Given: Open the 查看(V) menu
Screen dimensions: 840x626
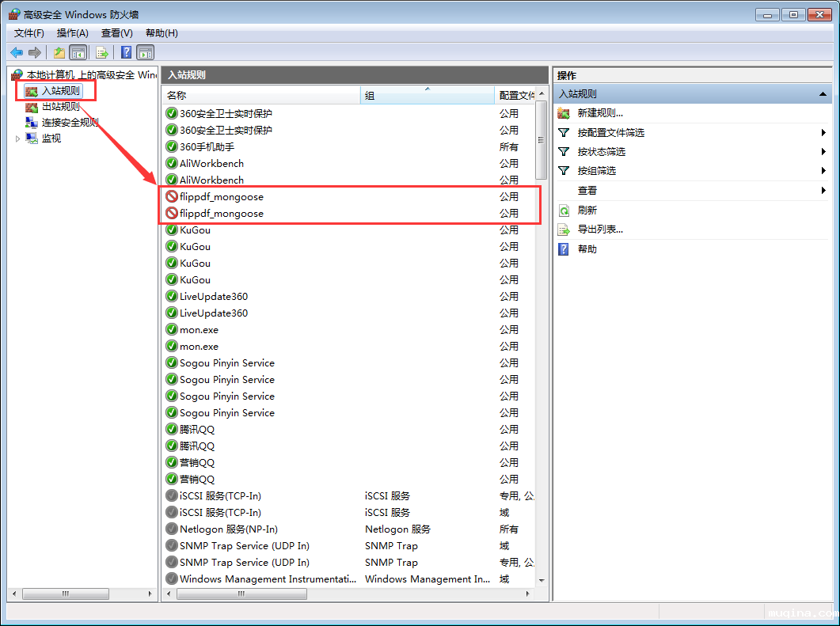Looking at the screenshot, I should [116, 32].
